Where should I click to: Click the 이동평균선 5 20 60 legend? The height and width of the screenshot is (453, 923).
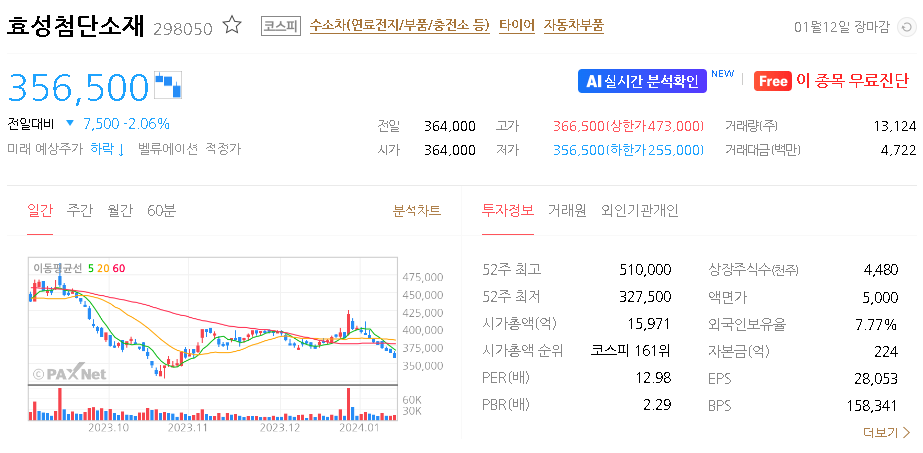79,268
